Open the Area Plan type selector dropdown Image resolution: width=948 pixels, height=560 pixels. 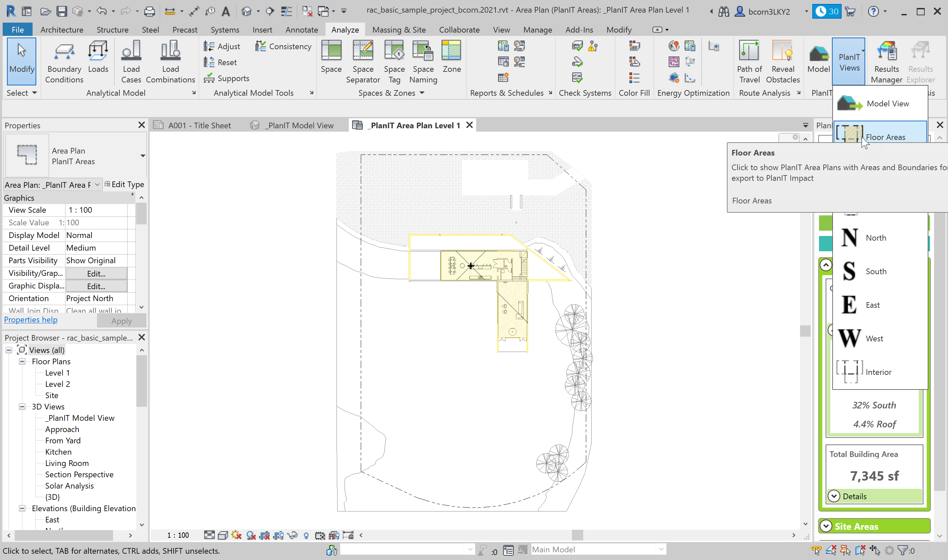pos(142,156)
